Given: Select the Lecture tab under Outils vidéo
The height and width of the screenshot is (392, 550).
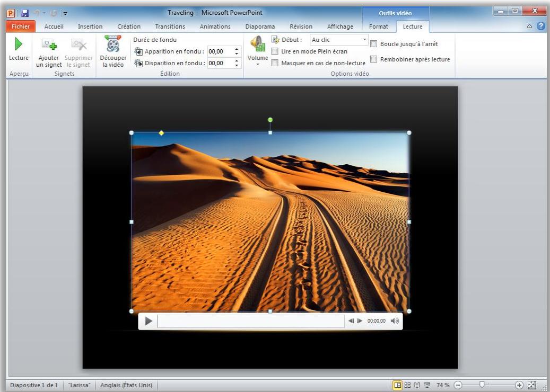Looking at the screenshot, I should point(413,26).
